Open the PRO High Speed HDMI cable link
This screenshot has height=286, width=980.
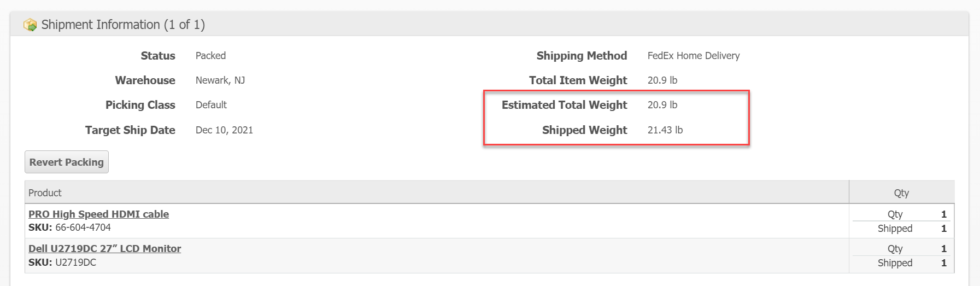coord(98,214)
